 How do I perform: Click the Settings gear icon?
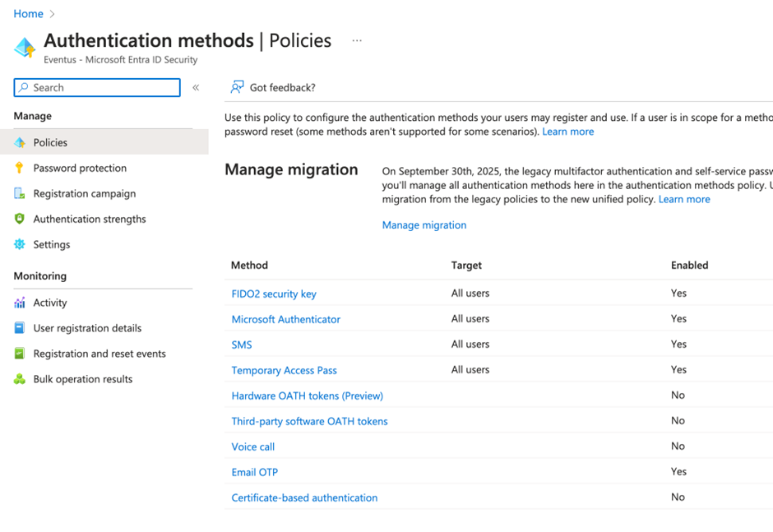(x=20, y=244)
